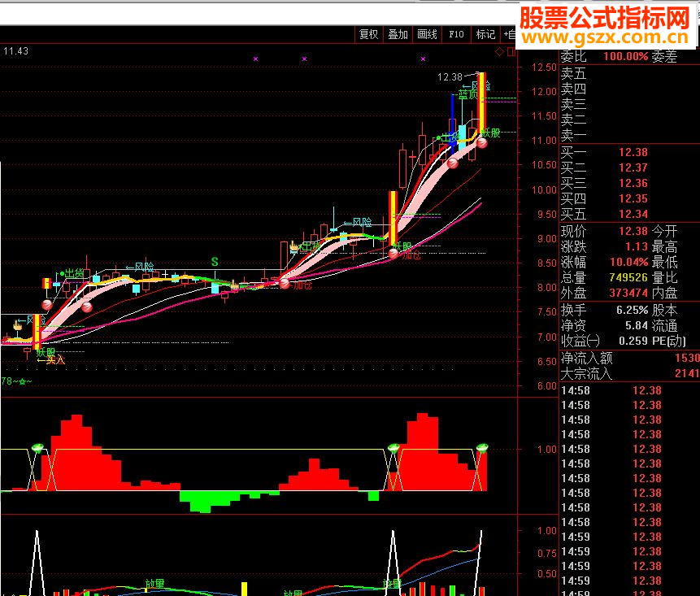Click the 收益(一) value 0.259
Screen dimensions: 700x596
[633, 341]
